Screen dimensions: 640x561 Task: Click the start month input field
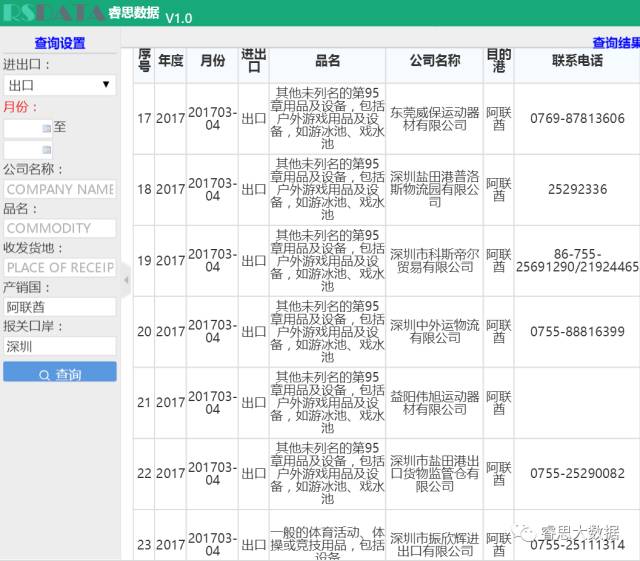click(28, 129)
